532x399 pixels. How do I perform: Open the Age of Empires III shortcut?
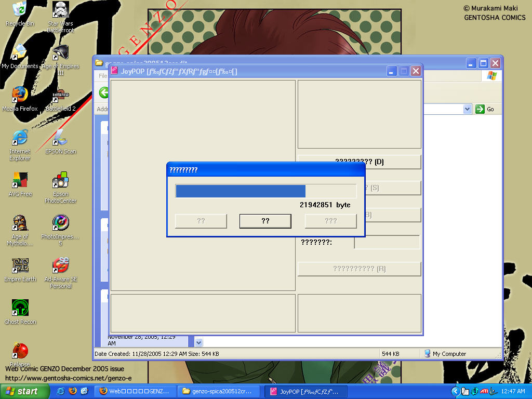(61, 54)
